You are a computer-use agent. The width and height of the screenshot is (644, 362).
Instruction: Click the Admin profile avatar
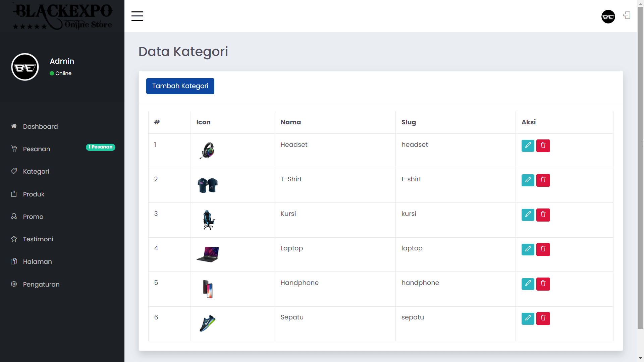tap(25, 67)
